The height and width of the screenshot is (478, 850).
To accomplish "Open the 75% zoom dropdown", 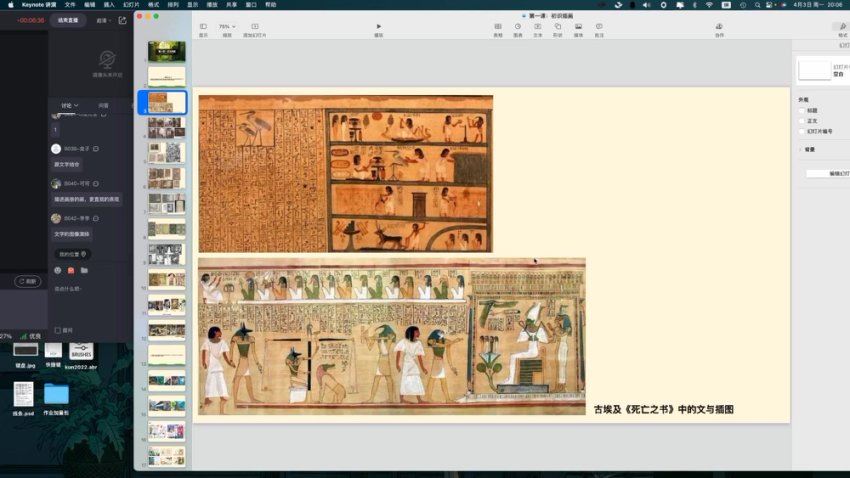I will [x=227, y=27].
